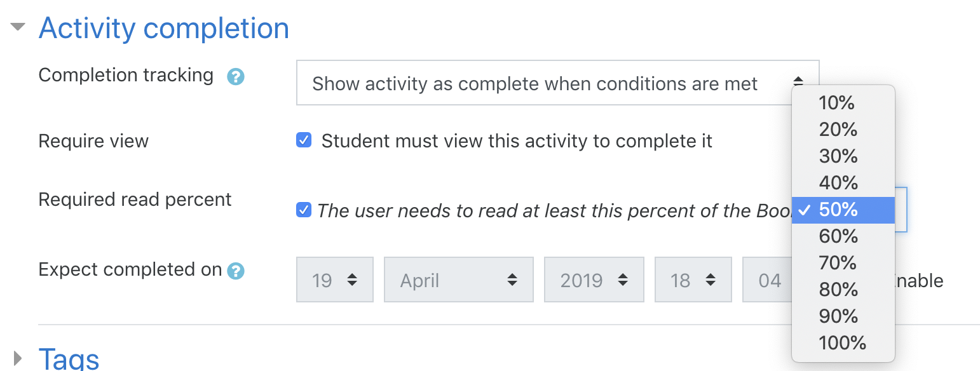Click the Activity completion heading link

pyautogui.click(x=164, y=28)
